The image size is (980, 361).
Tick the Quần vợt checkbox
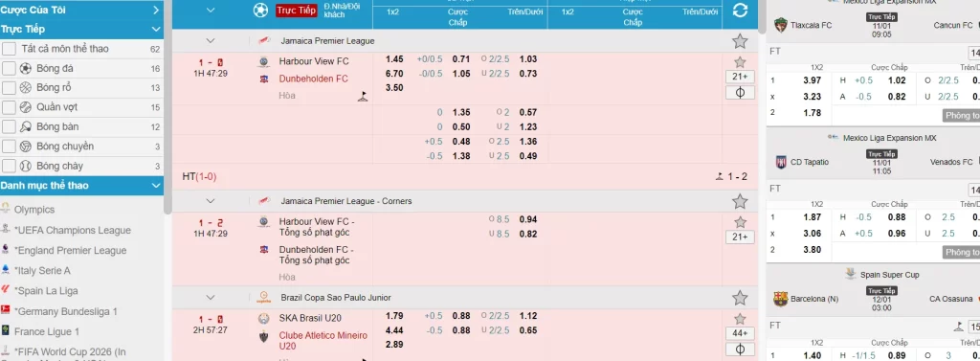9,107
